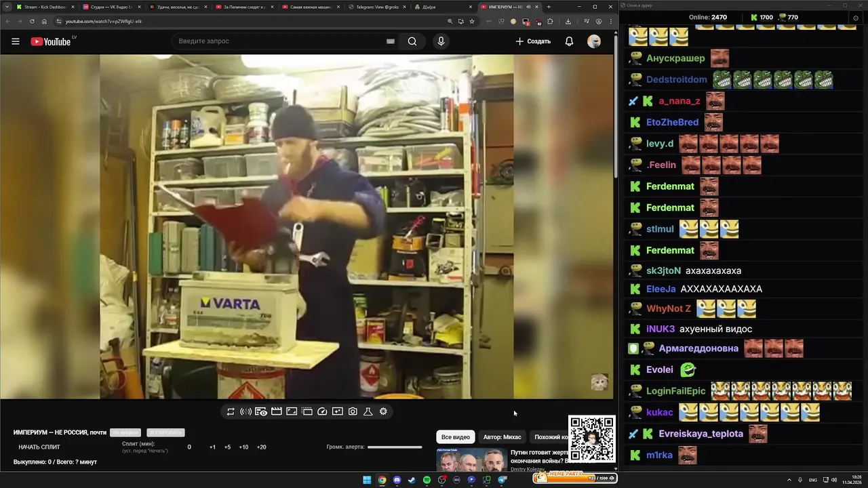Expand the system tray hidden icons chevron
This screenshot has width=868, height=488.
(789, 480)
